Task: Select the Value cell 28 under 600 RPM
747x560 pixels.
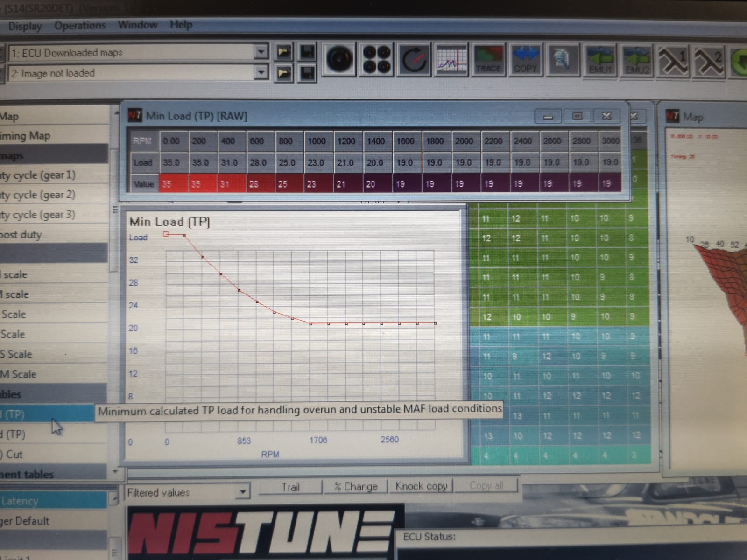Action: click(x=260, y=184)
